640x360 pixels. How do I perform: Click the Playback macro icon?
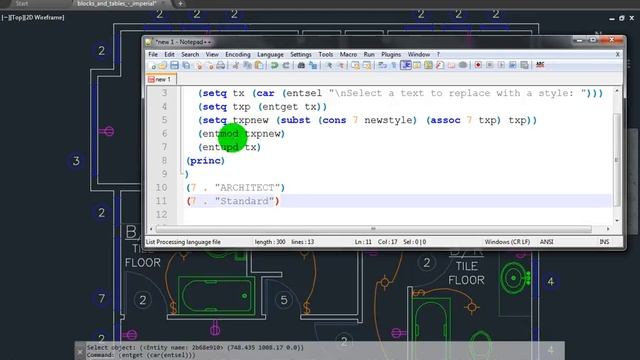pos(501,65)
